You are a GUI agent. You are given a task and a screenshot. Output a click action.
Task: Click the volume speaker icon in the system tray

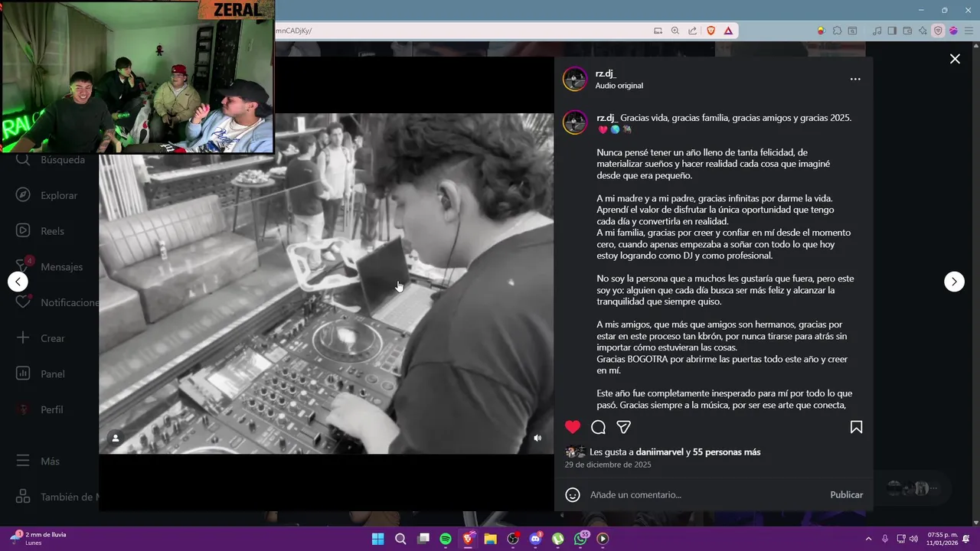913,539
